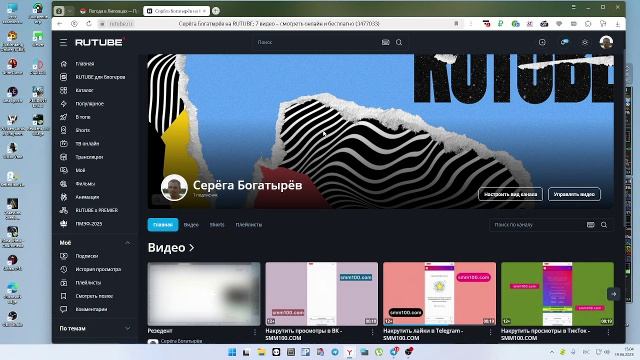Click the top RUTUBE search field
640x360 pixels.
316,42
